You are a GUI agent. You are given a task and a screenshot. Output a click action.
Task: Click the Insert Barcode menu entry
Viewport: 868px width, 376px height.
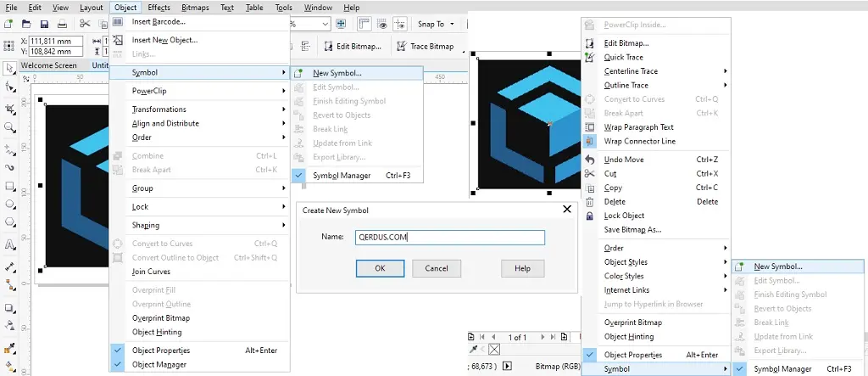click(200, 21)
